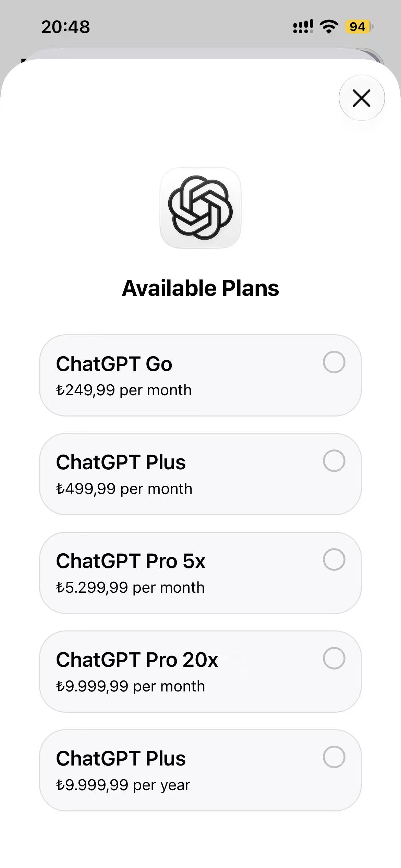Tap the cellular signal strength icon
This screenshot has height=868, width=401.
click(x=303, y=26)
